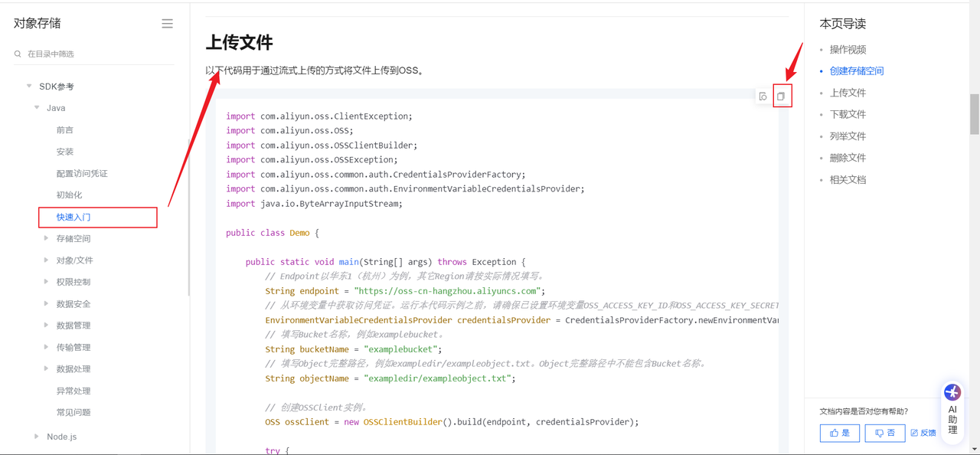Open the 创建存储空间 link in 本页导读
Viewport: 980px width, 455px height.
point(855,70)
